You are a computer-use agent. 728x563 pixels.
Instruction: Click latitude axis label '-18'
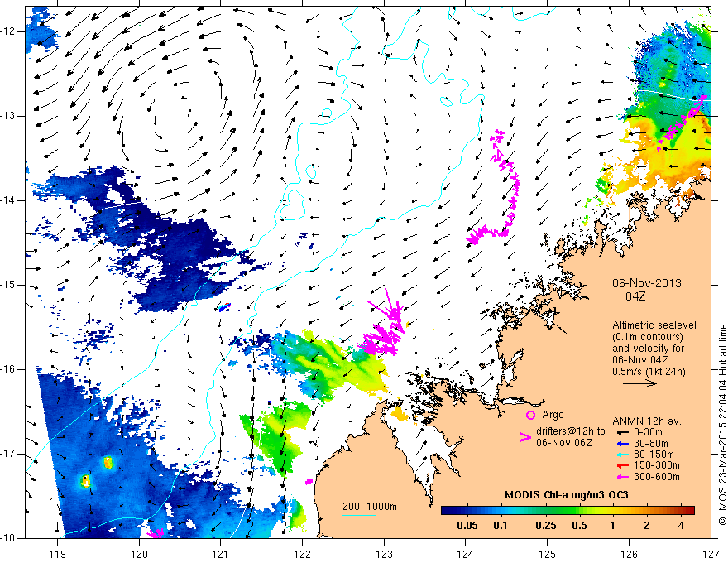(x=8, y=538)
